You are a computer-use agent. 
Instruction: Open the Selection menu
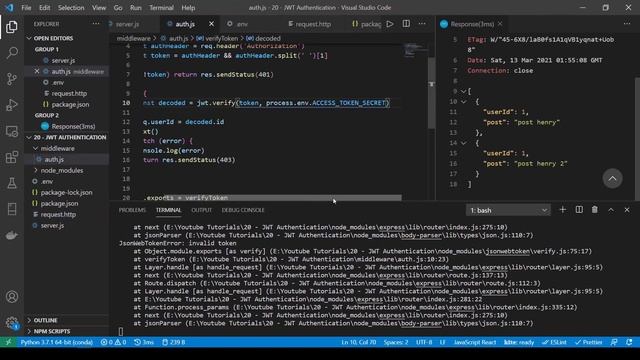71,8
